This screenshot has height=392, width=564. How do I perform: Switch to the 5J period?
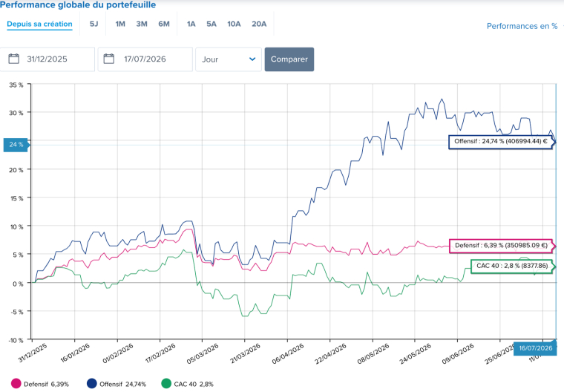(94, 24)
